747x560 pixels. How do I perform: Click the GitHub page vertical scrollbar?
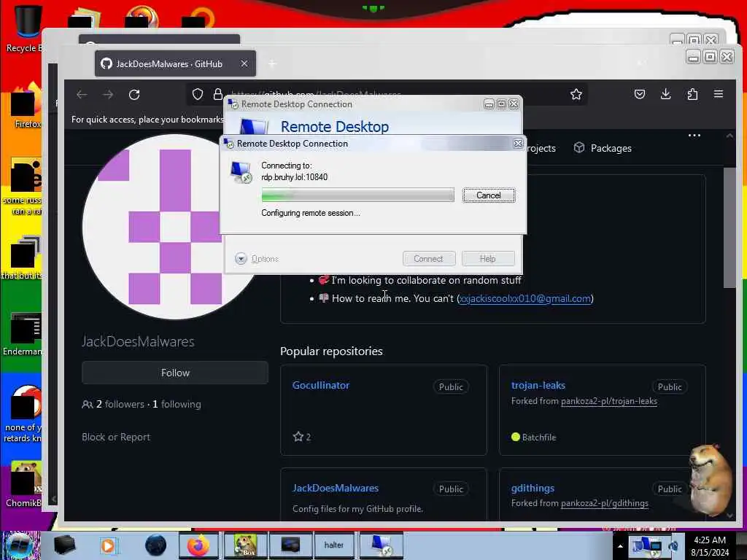pos(729,227)
